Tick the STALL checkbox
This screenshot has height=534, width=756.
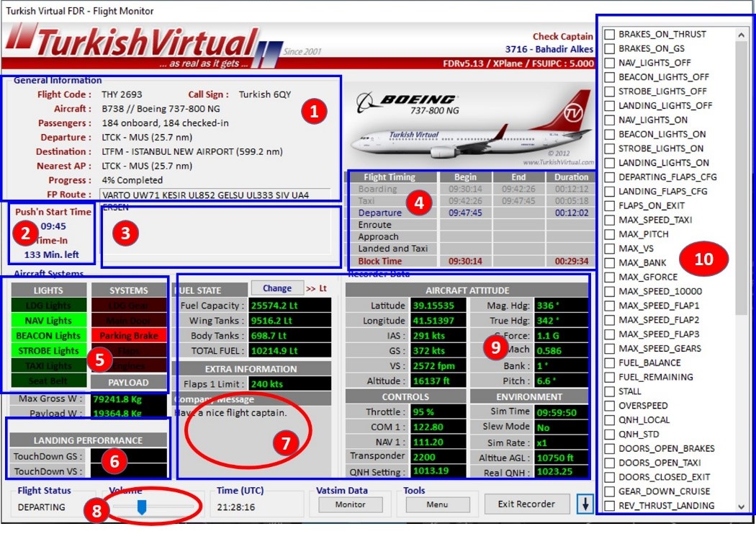click(x=610, y=391)
